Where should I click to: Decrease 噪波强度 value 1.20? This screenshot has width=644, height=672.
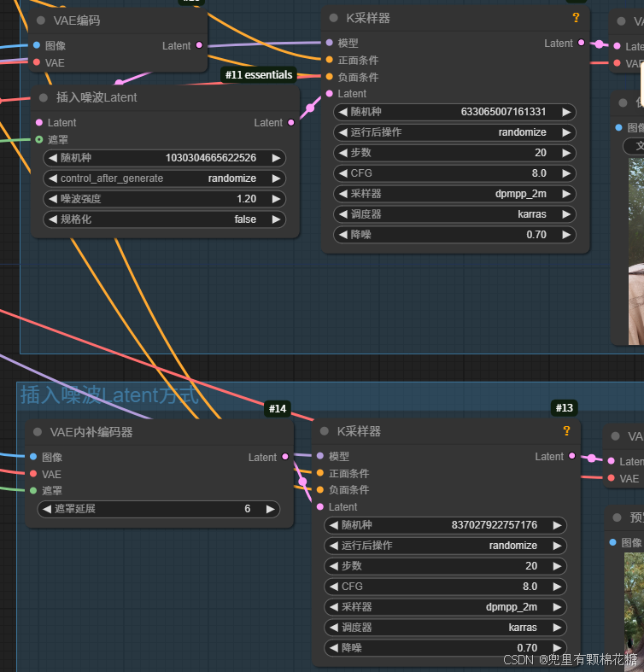pyautogui.click(x=53, y=199)
